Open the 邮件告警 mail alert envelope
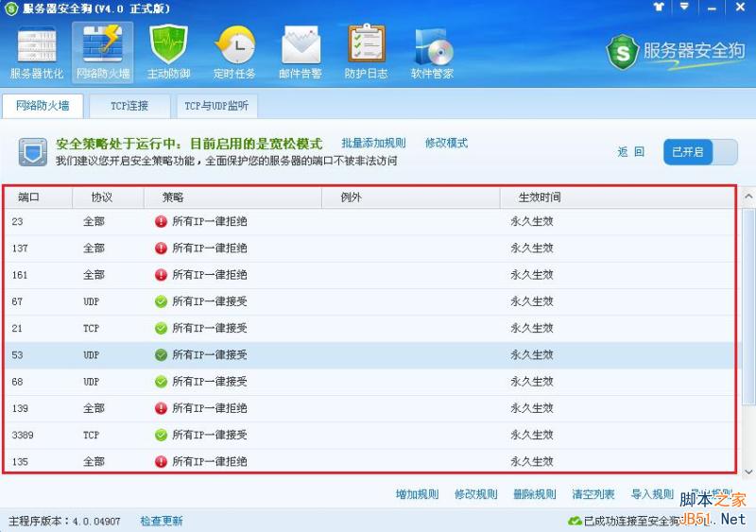Screen dimensions: 756x532 (x=301, y=52)
